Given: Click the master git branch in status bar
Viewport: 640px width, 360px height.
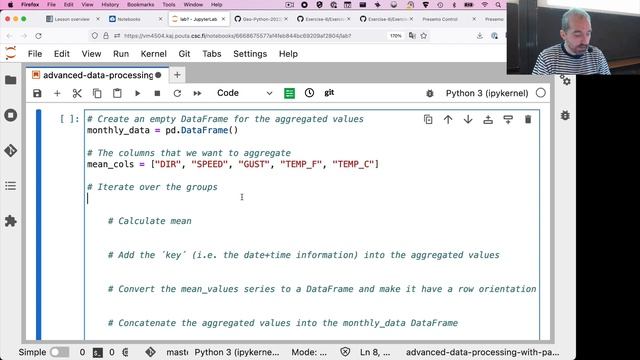Looking at the screenshot, I should coord(177,352).
